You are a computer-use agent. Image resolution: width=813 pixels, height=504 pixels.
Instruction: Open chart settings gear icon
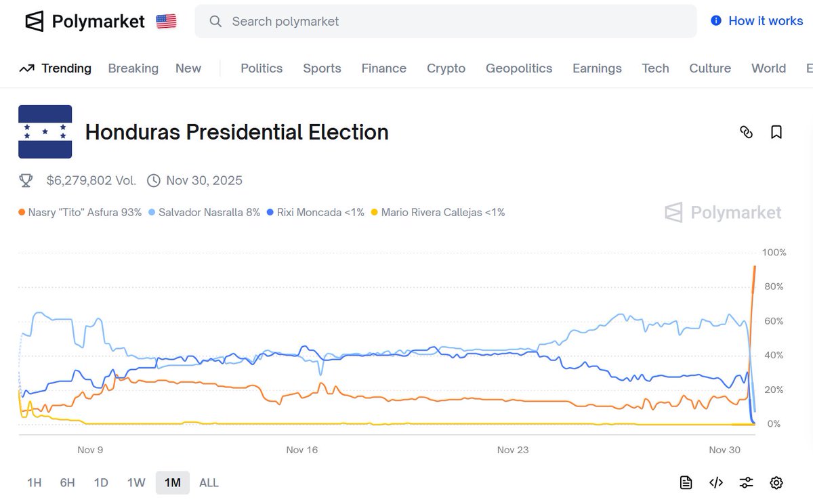(x=776, y=482)
